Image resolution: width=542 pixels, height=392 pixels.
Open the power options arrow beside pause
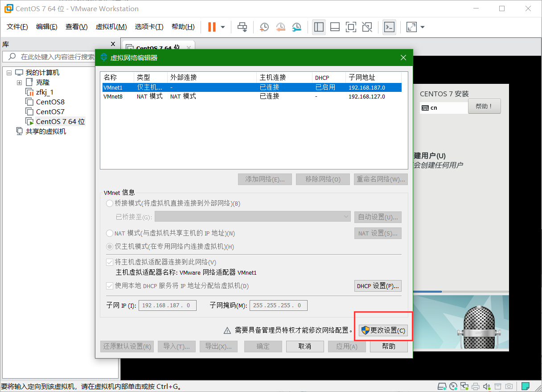[x=223, y=27]
